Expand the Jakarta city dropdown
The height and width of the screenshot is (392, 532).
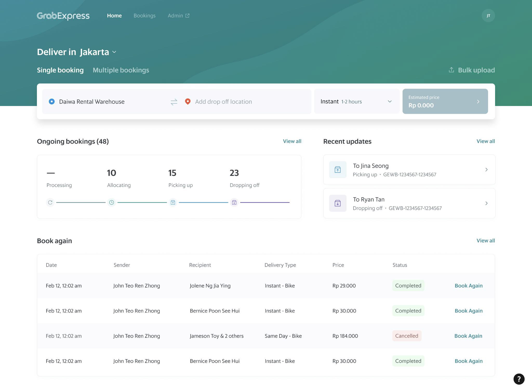coord(114,52)
